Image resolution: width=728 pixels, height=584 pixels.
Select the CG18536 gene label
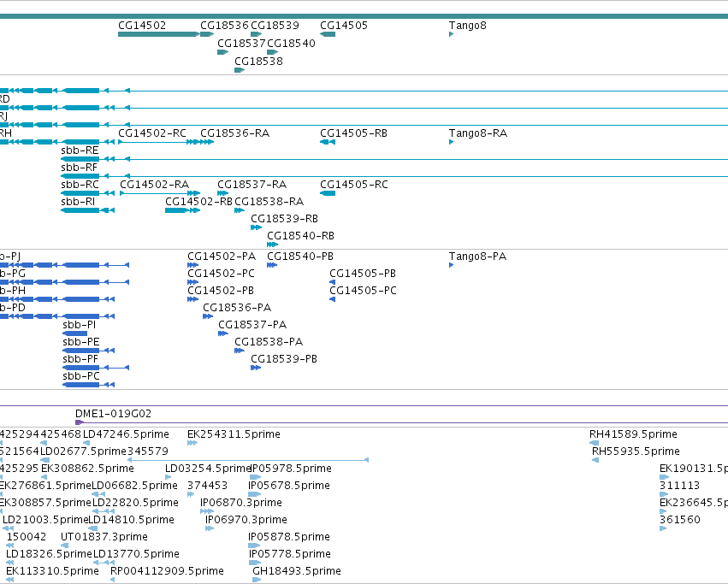pos(225,26)
